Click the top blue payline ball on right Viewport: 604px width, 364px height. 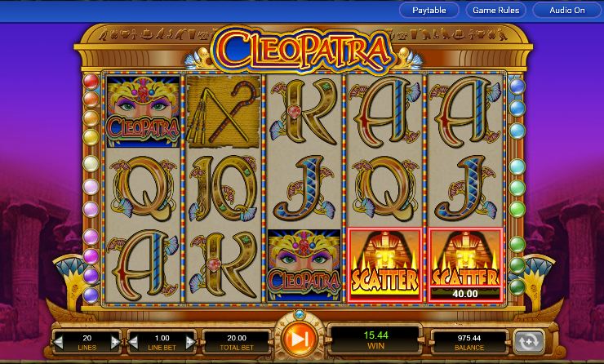[517, 87]
